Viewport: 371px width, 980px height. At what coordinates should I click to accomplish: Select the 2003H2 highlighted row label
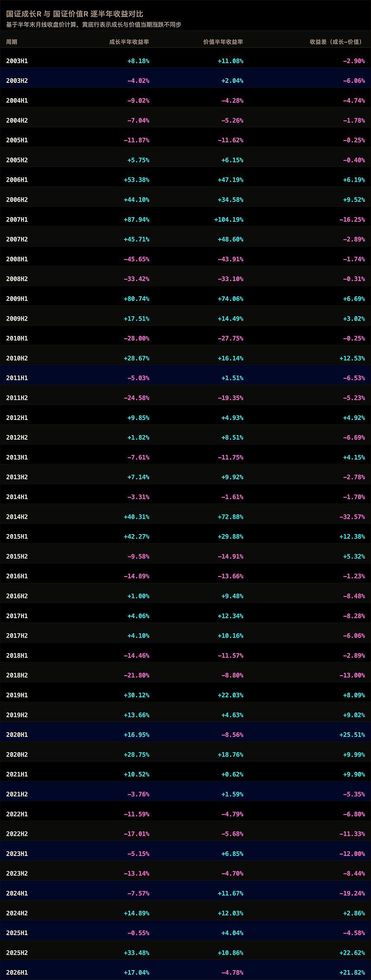17,81
